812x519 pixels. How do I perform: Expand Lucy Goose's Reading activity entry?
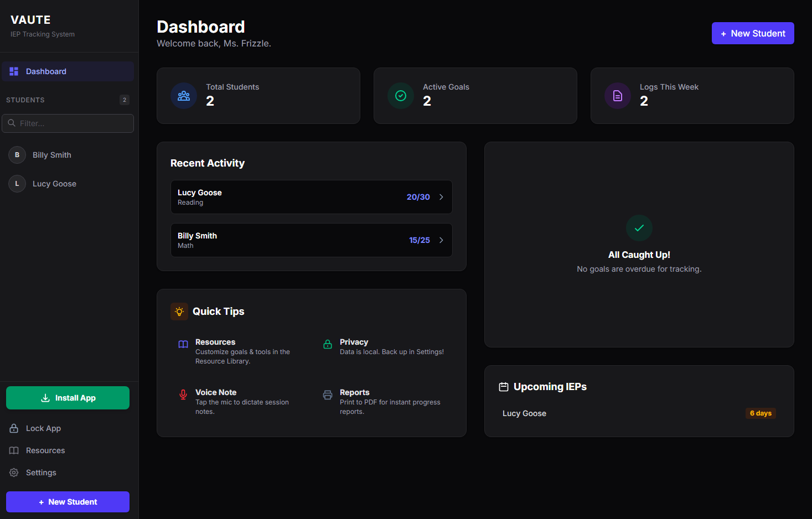tap(311, 196)
